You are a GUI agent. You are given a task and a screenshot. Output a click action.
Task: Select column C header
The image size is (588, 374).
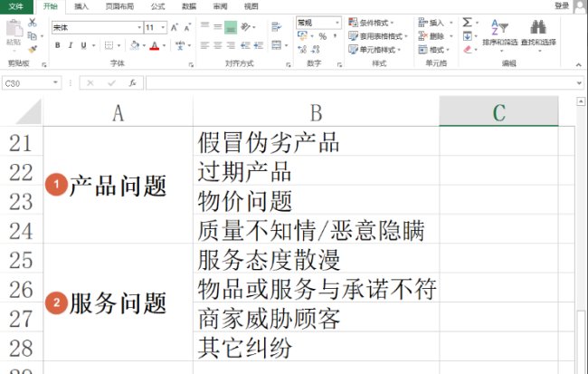(498, 112)
